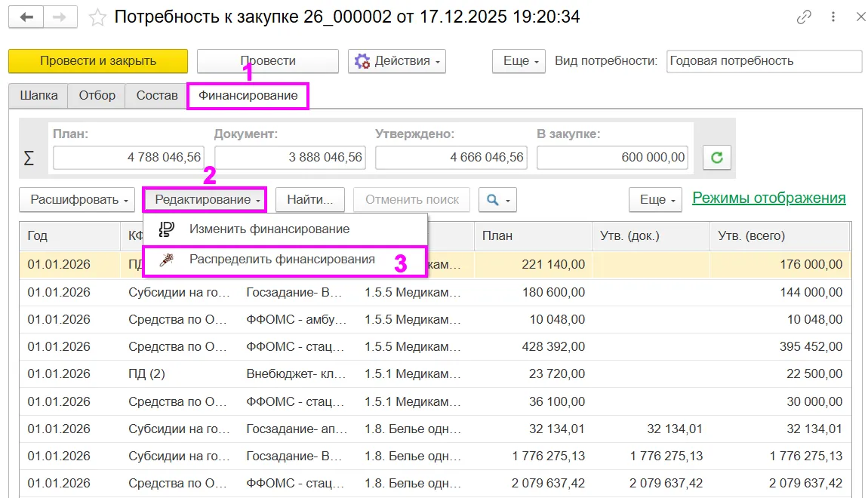Click the Отменить поиск button
Screen dimensions: 868x498
pyautogui.click(x=412, y=200)
